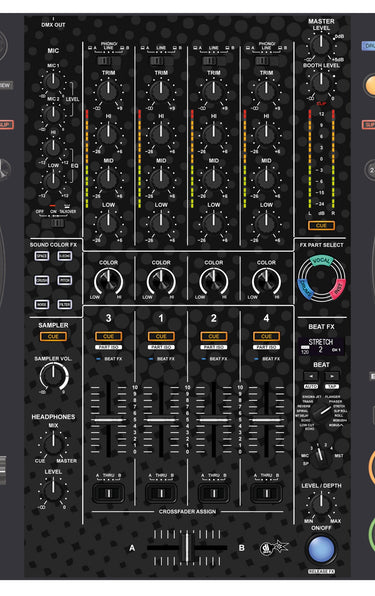Click the BOOTH LEVEL knob
The image size is (375, 596).
(321, 82)
